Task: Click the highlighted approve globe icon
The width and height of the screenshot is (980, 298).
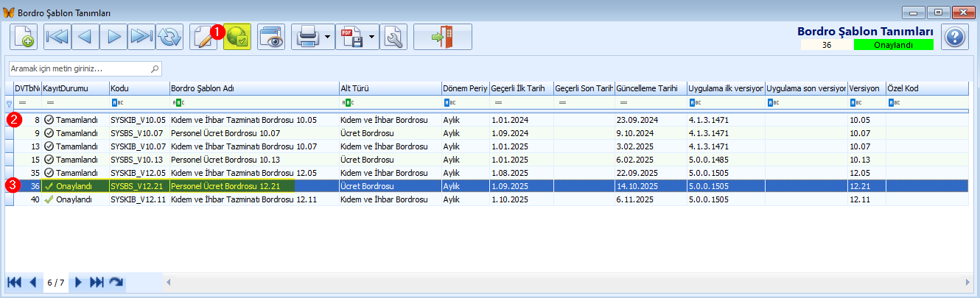Action: [238, 37]
